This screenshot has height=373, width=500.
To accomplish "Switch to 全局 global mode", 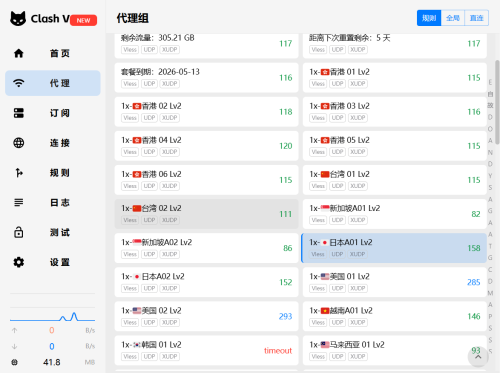I will [453, 18].
